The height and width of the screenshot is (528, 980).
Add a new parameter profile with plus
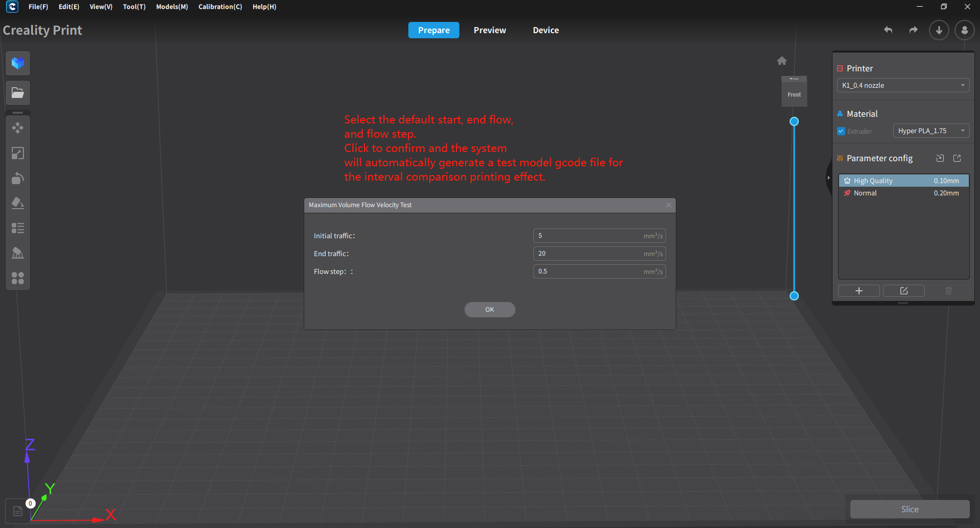(x=859, y=291)
